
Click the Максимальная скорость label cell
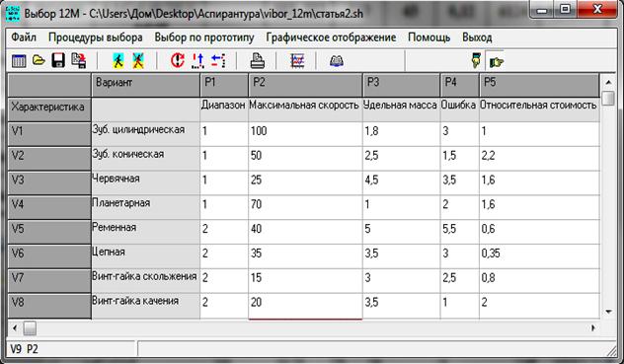point(305,109)
